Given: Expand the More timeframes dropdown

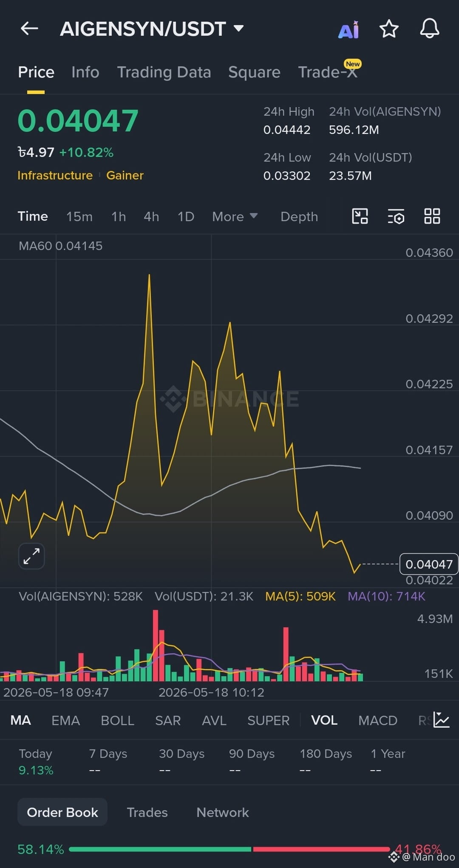Looking at the screenshot, I should click(x=235, y=216).
